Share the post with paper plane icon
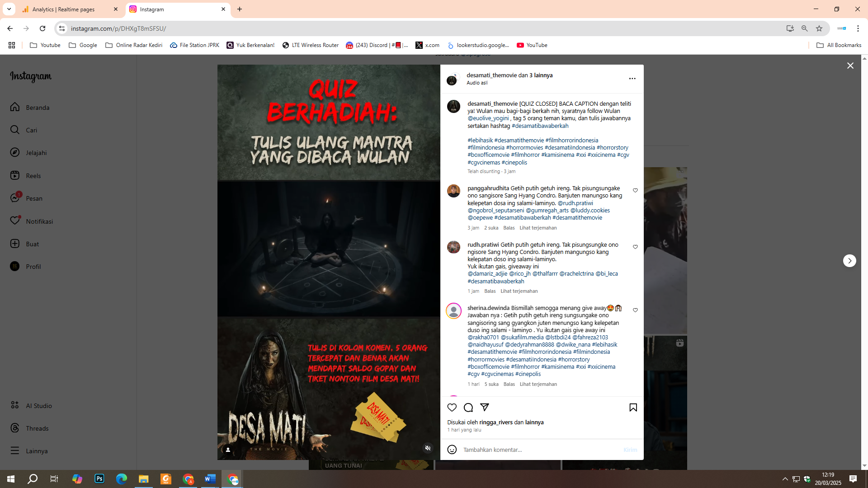 click(485, 407)
